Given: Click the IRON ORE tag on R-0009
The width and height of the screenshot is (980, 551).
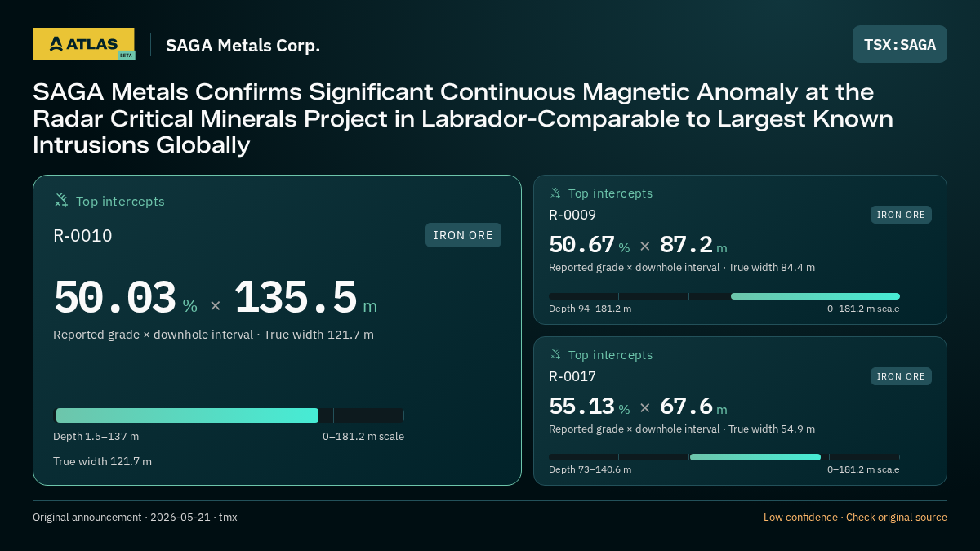Looking at the screenshot, I should (x=901, y=215).
